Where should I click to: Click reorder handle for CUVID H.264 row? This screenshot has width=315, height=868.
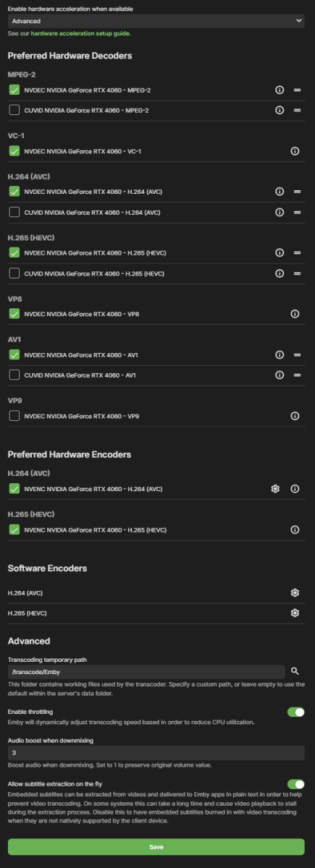click(297, 212)
